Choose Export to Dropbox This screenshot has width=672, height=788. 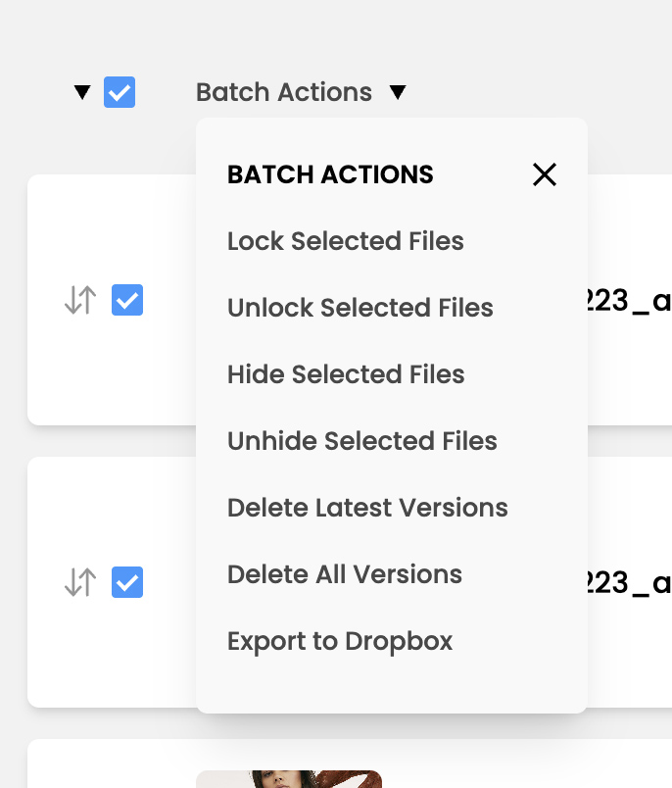340,641
